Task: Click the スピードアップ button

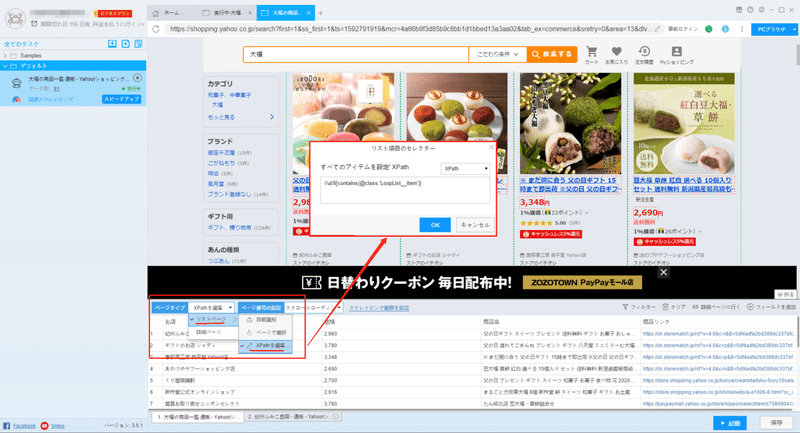Action: pyautogui.click(x=121, y=99)
